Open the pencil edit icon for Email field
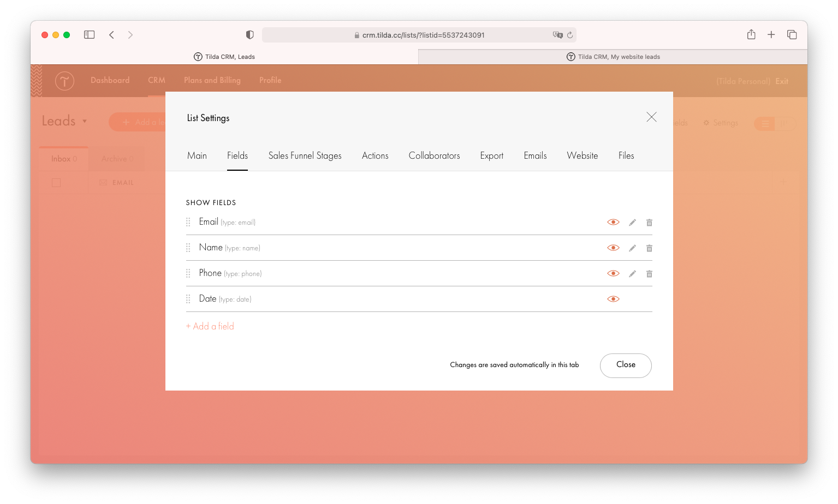This screenshot has height=504, width=838. (632, 222)
